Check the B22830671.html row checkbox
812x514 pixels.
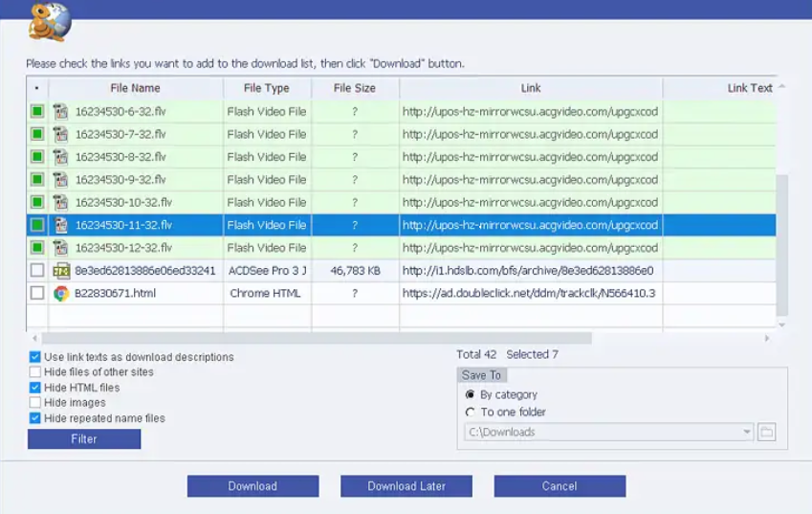pos(37,293)
